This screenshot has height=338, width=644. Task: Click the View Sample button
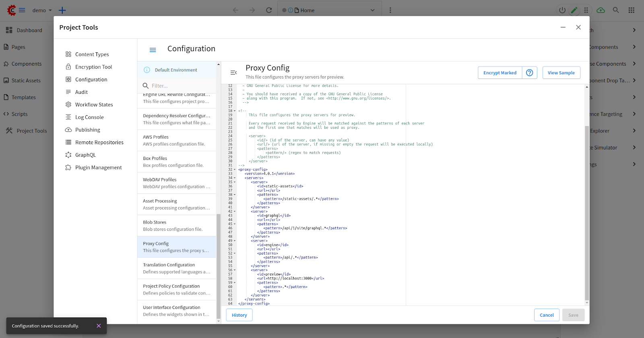(x=561, y=73)
